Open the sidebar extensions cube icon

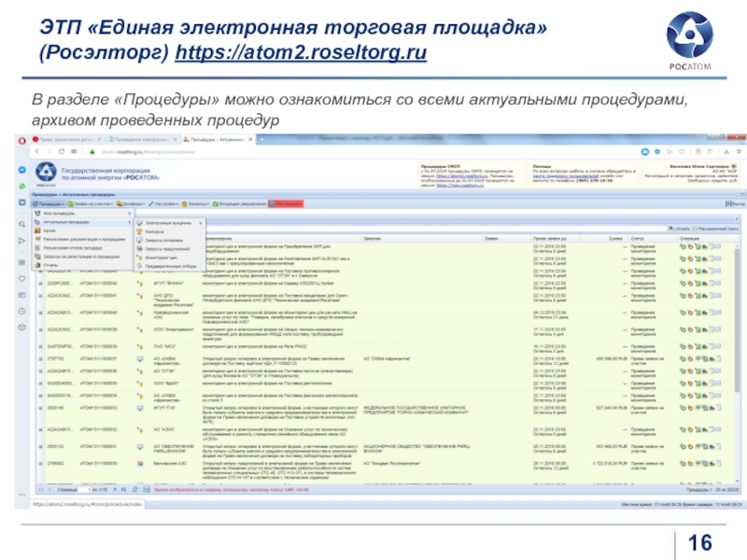click(21, 328)
